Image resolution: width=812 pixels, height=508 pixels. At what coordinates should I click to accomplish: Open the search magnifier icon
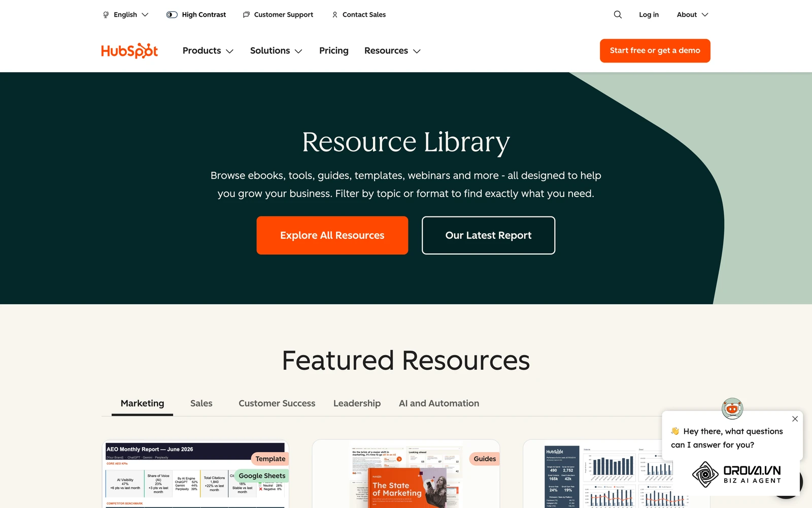pyautogui.click(x=618, y=15)
